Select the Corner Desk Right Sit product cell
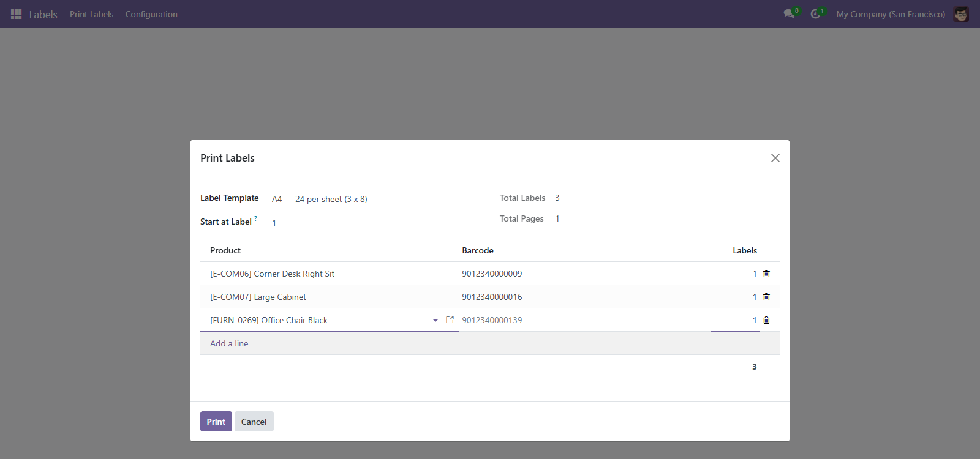 click(330, 274)
